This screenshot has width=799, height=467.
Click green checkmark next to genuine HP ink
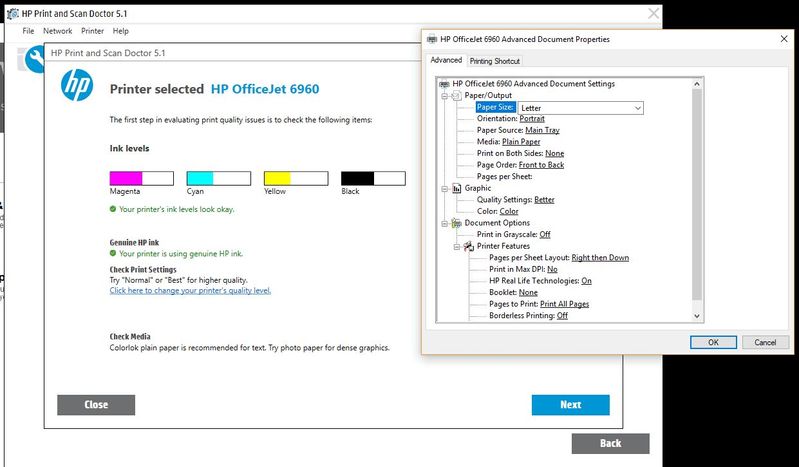point(113,253)
